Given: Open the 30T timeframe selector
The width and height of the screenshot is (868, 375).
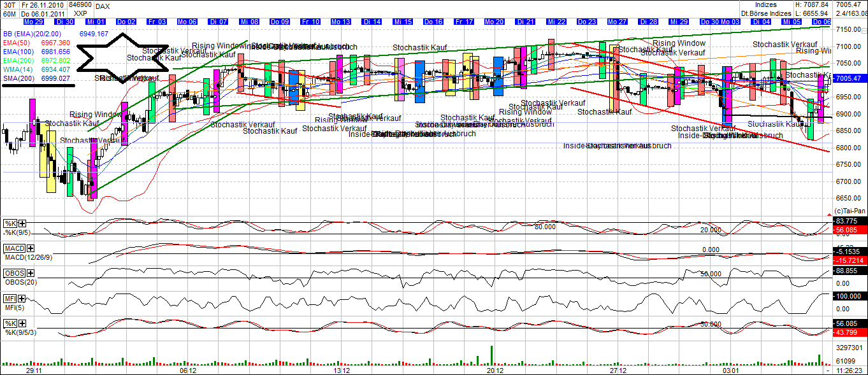Looking at the screenshot, I should pyautogui.click(x=9, y=6).
